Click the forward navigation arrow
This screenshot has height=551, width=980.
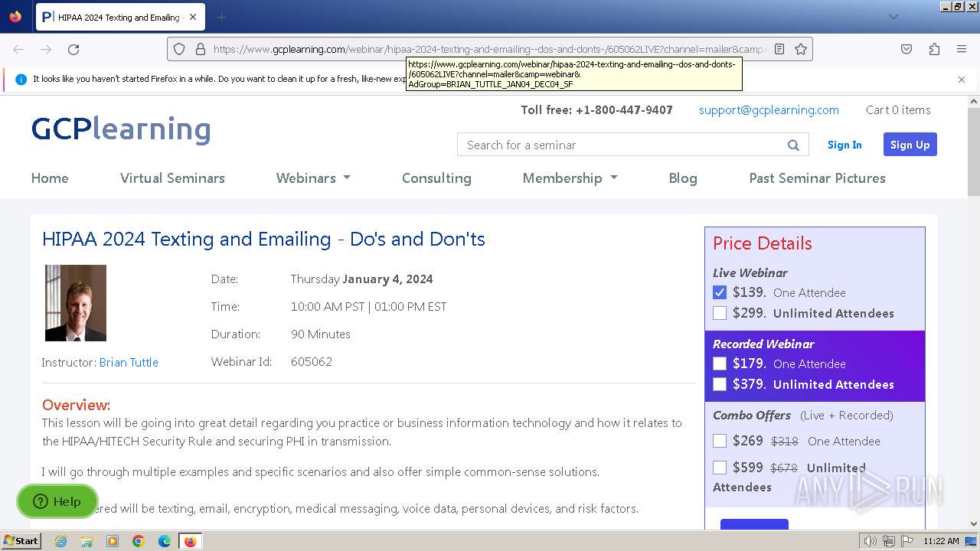pyautogui.click(x=46, y=49)
